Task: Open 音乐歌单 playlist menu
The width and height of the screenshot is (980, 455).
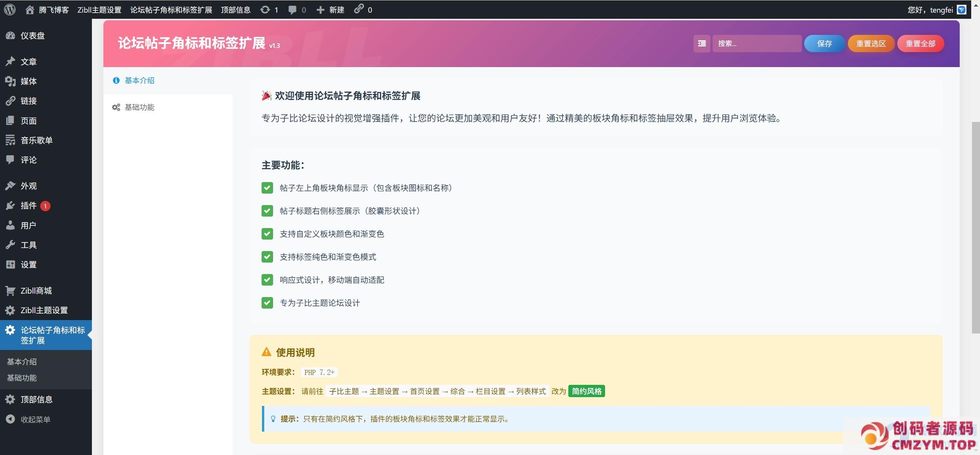Action: [x=36, y=140]
